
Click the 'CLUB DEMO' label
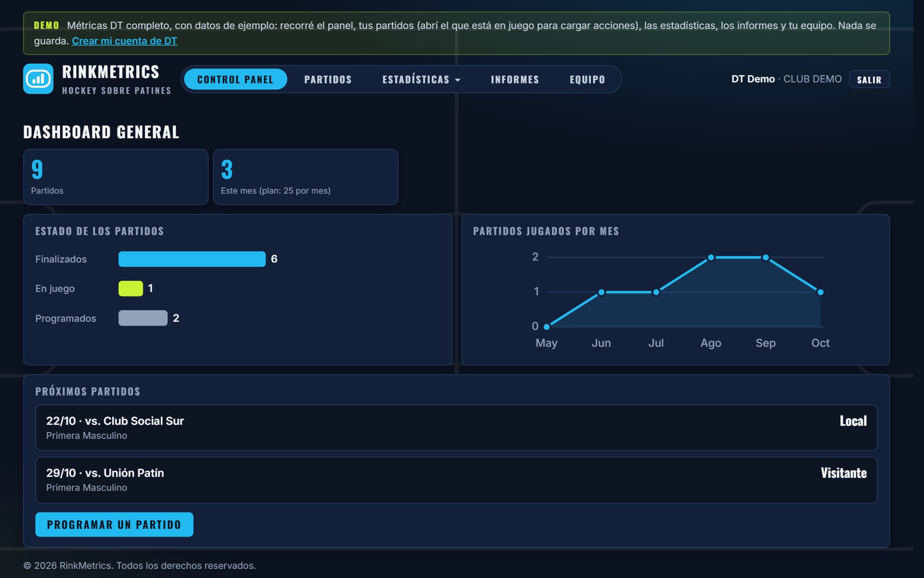pyautogui.click(x=813, y=79)
